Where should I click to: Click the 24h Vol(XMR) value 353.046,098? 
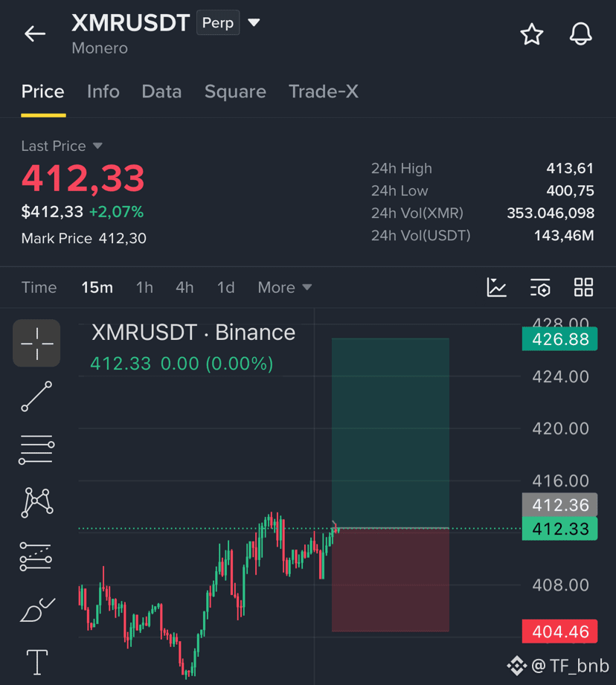[x=551, y=213]
